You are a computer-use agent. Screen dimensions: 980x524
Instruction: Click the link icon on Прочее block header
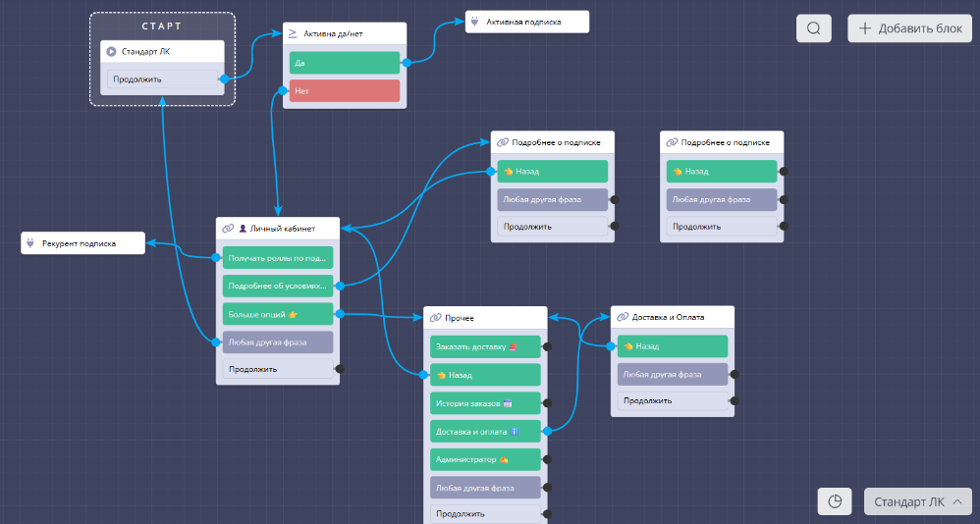point(435,318)
